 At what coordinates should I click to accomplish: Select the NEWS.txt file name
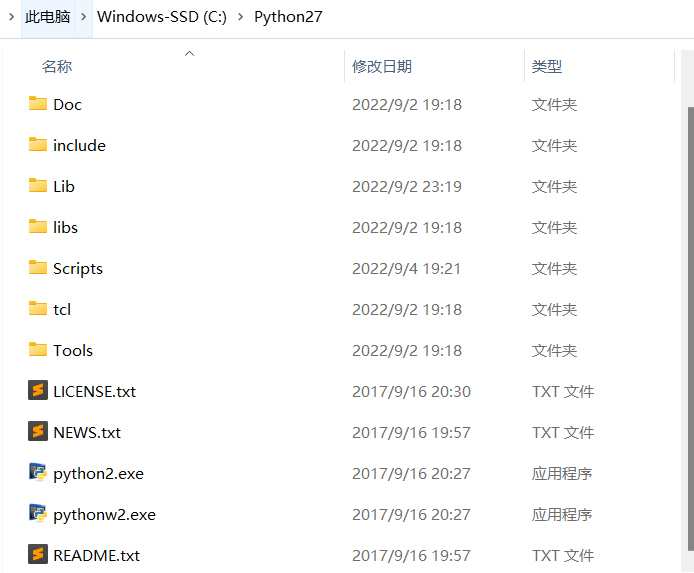click(87, 433)
